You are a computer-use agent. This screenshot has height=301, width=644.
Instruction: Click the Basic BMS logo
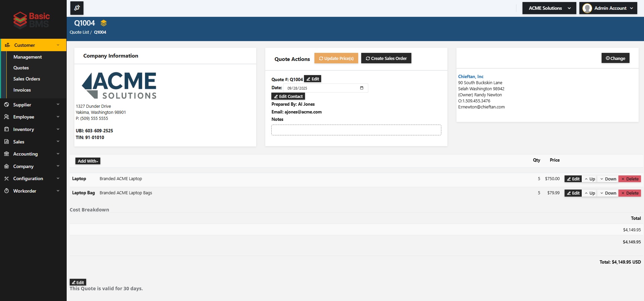32,20
